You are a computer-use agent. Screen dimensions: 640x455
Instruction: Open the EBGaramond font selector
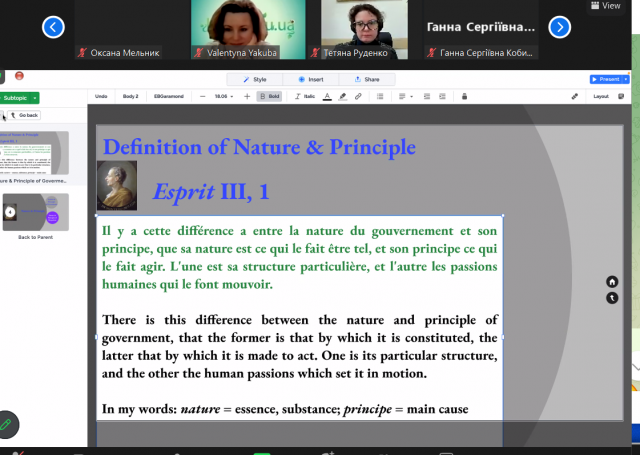(169, 96)
